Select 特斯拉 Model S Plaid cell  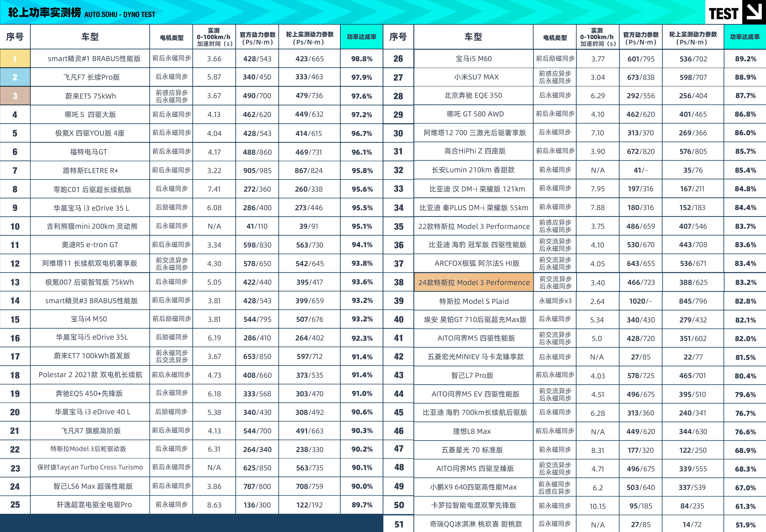click(x=474, y=301)
